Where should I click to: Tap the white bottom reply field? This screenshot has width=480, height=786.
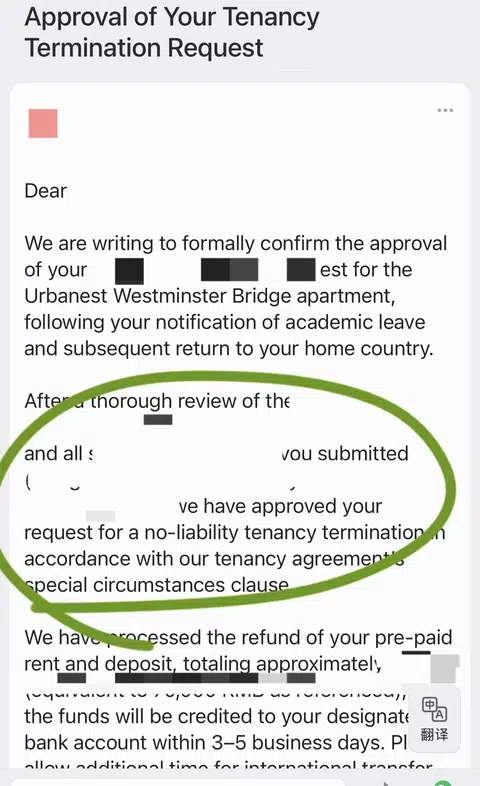[177, 782]
